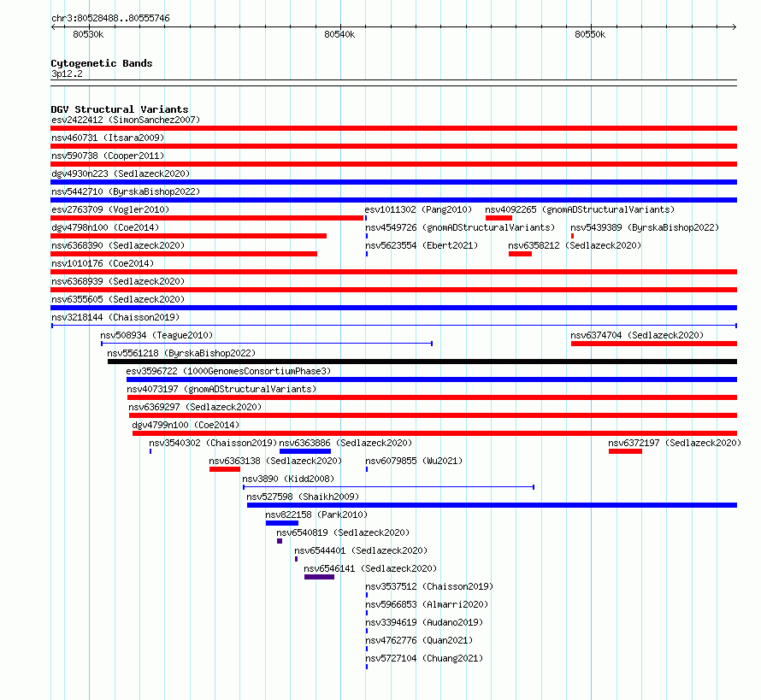Open nsv6355605 (Sedlazeck2020) variant

118,299
